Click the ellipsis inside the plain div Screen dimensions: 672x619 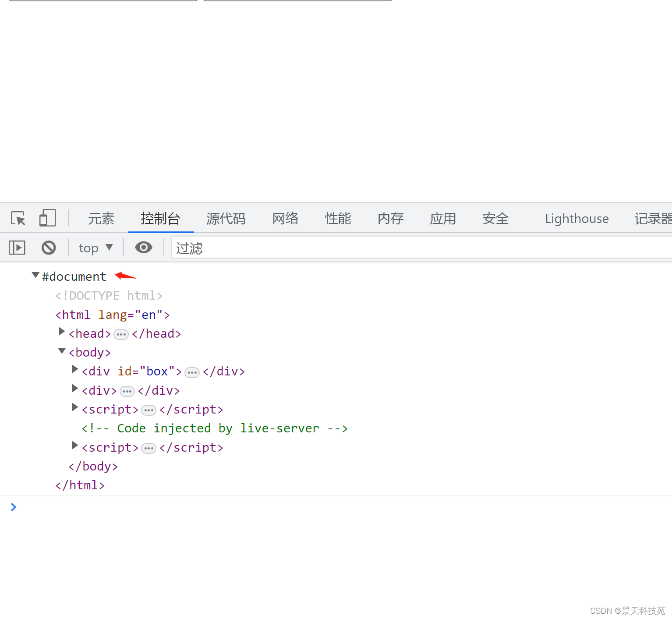click(127, 392)
